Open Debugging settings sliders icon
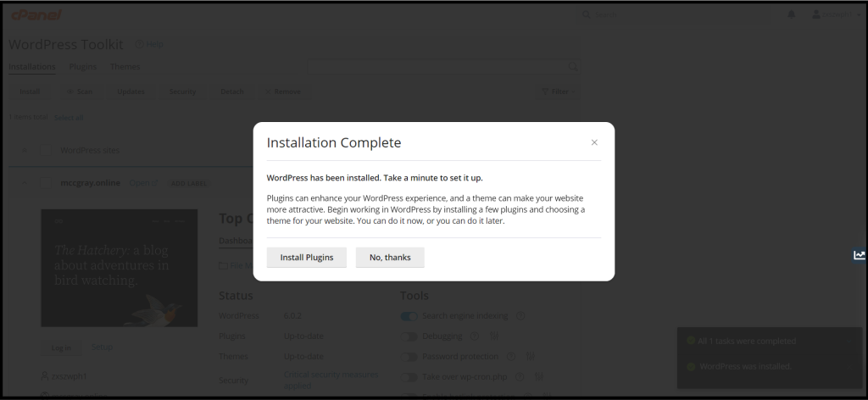Image resolution: width=868 pixels, height=400 pixels. point(494,336)
